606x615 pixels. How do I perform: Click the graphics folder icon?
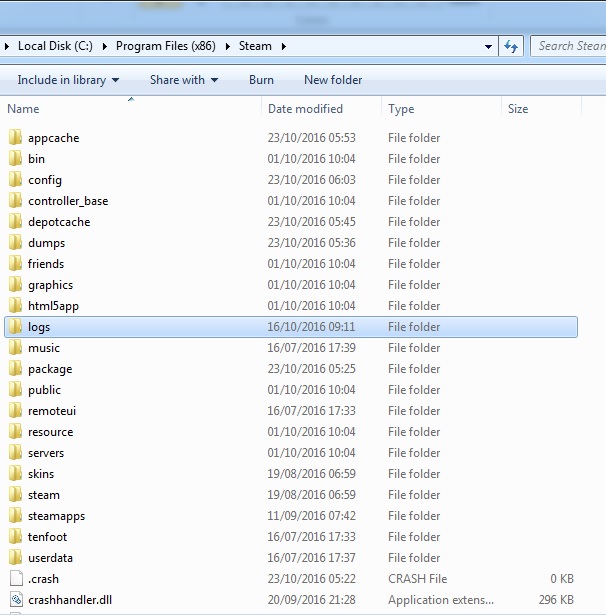tap(15, 284)
